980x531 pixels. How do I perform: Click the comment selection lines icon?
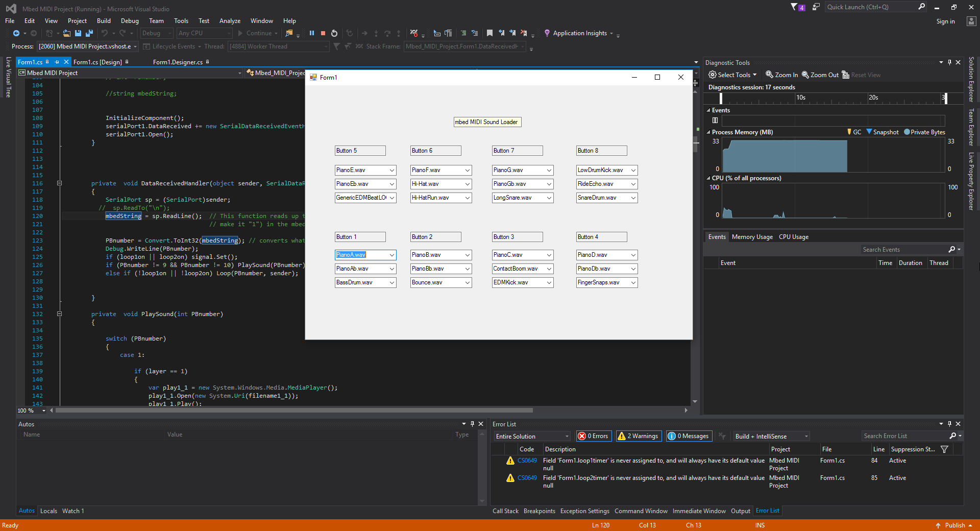(x=463, y=33)
